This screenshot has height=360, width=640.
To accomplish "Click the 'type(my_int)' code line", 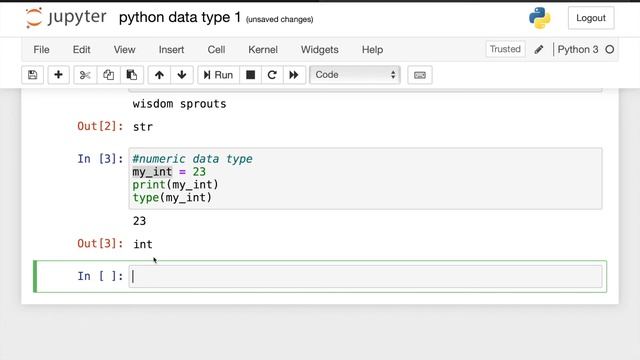I will point(172,198).
